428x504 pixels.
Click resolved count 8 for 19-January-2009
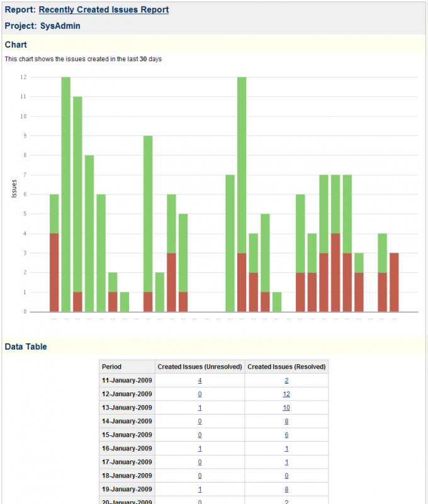coord(286,489)
